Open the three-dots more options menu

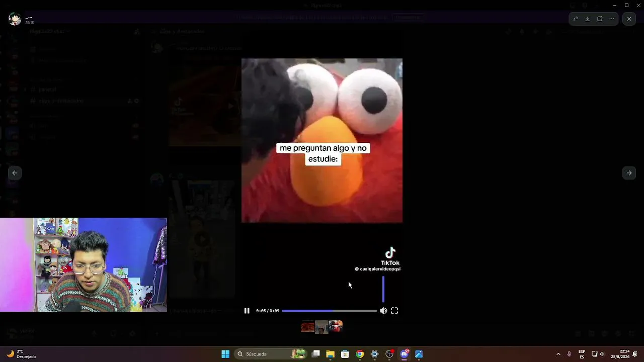pyautogui.click(x=612, y=19)
